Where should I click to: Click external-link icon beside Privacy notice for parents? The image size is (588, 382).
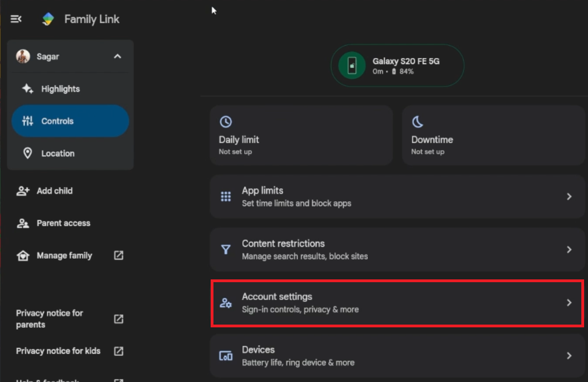(119, 318)
